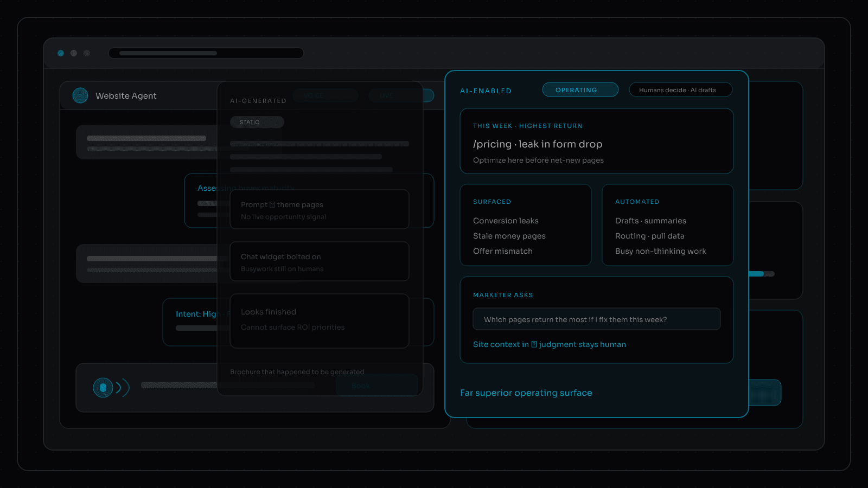The width and height of the screenshot is (868, 488).
Task: Click the 'Website Agent' title
Action: (126, 95)
